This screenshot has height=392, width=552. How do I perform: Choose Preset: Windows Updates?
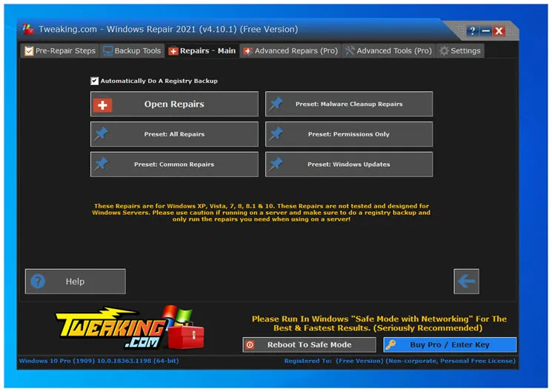pyautogui.click(x=349, y=165)
